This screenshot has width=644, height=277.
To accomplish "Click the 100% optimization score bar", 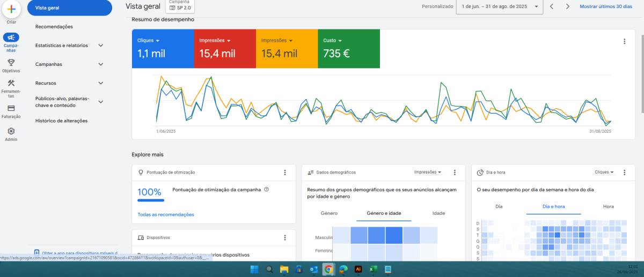I will 151,200.
